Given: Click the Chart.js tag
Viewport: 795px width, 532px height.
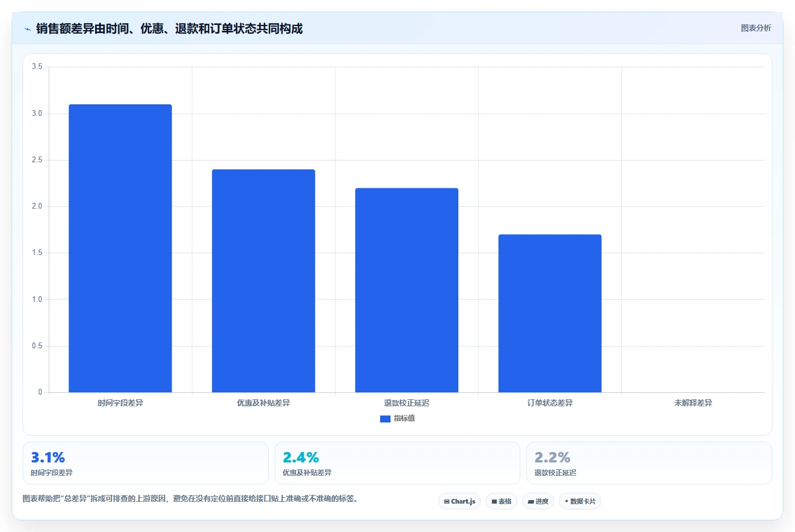Looking at the screenshot, I should 459,501.
